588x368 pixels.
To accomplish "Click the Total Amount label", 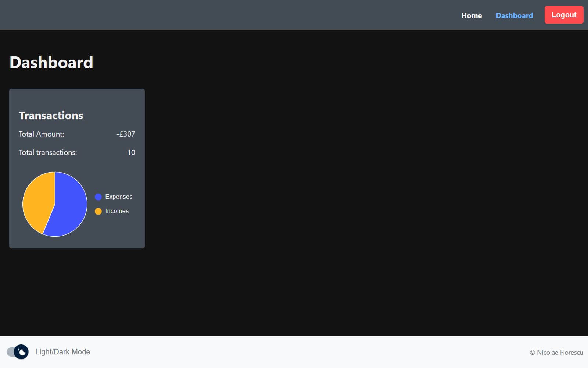I will pyautogui.click(x=41, y=134).
